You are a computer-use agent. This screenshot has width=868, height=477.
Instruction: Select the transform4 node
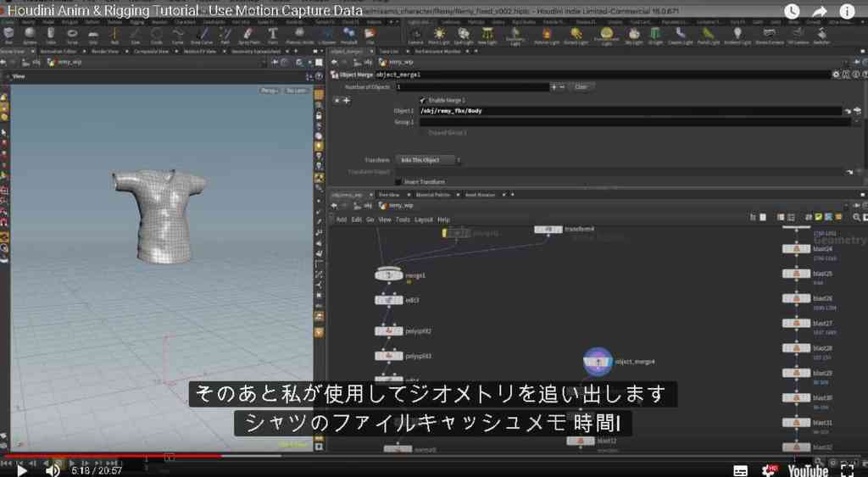point(548,229)
